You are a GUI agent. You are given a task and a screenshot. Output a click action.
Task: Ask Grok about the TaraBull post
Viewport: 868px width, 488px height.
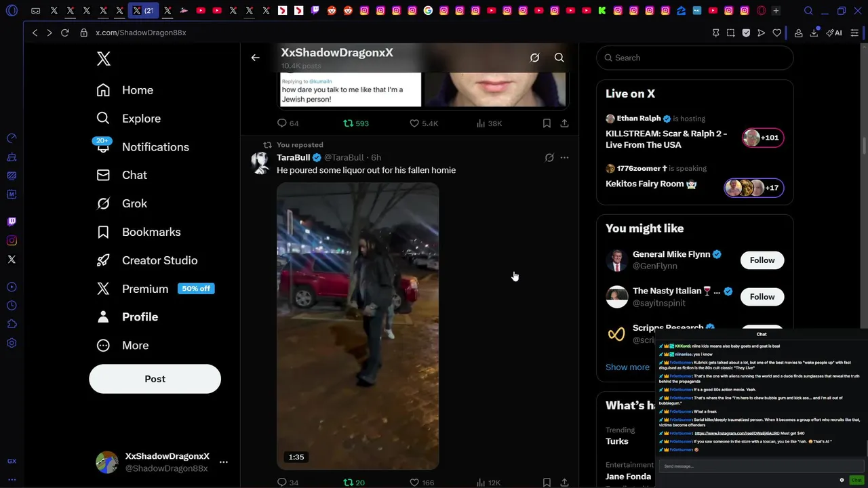549,157
